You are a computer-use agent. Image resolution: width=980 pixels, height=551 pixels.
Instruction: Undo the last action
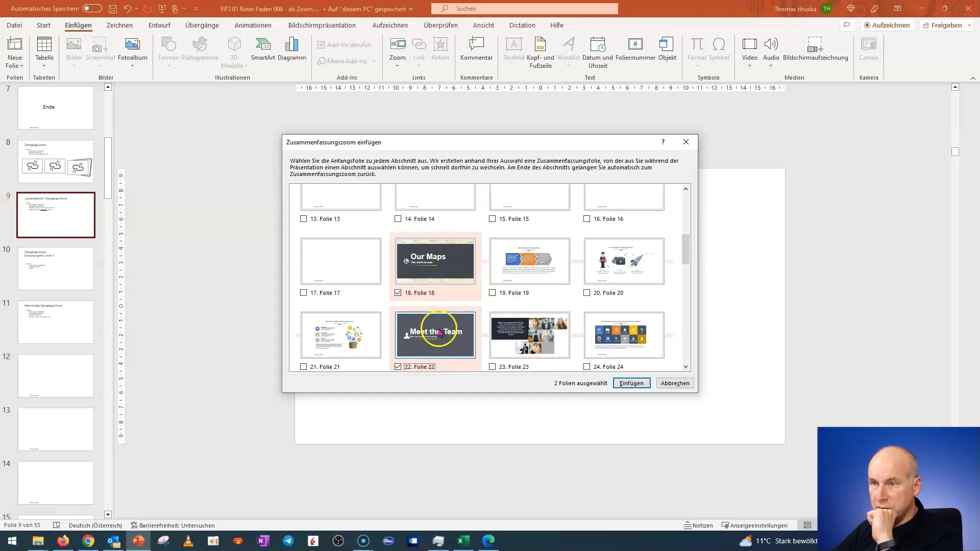pyautogui.click(x=128, y=9)
